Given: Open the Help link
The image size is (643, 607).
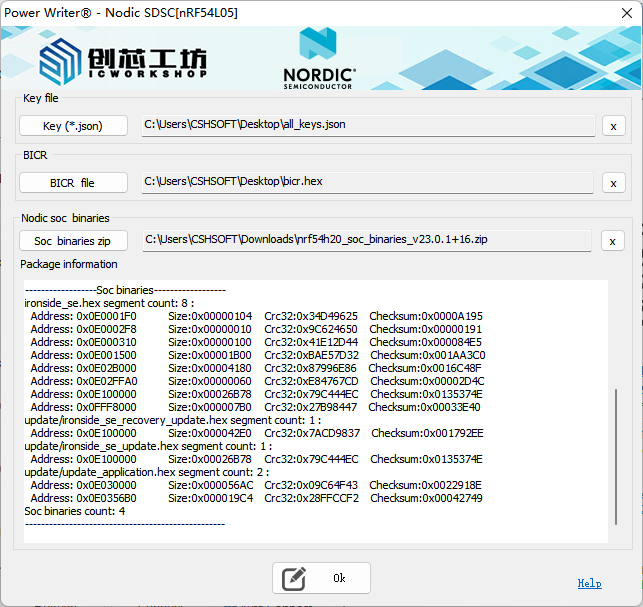Looking at the screenshot, I should pos(589,583).
